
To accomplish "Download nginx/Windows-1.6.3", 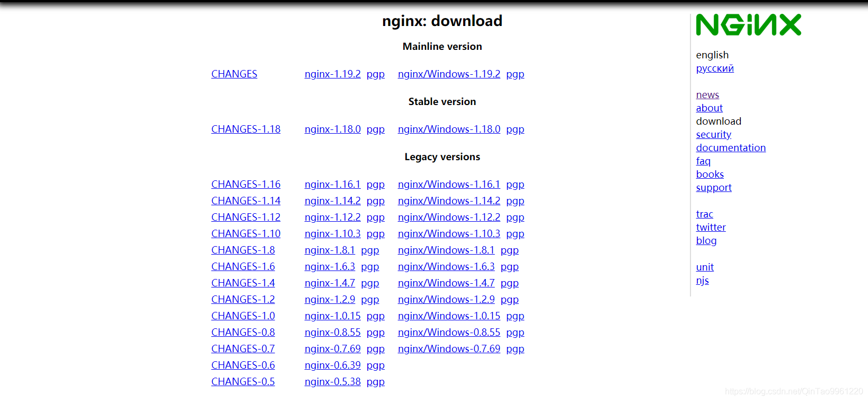I will [446, 267].
